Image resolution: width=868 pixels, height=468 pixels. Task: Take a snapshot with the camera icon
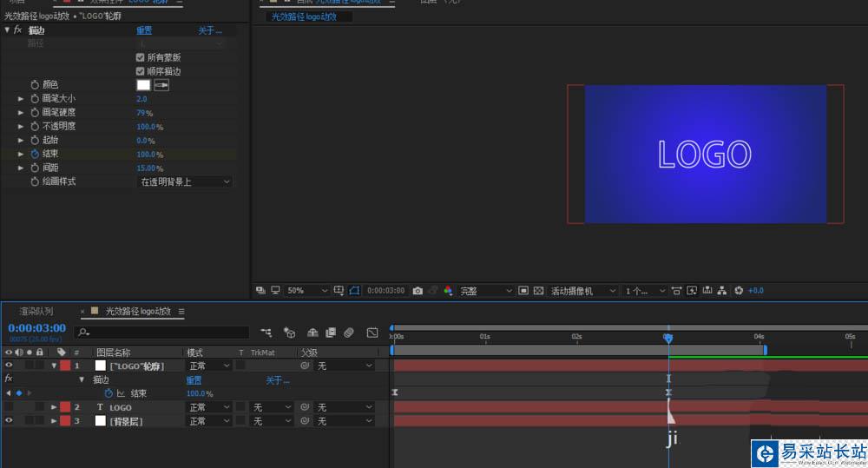pyautogui.click(x=418, y=290)
